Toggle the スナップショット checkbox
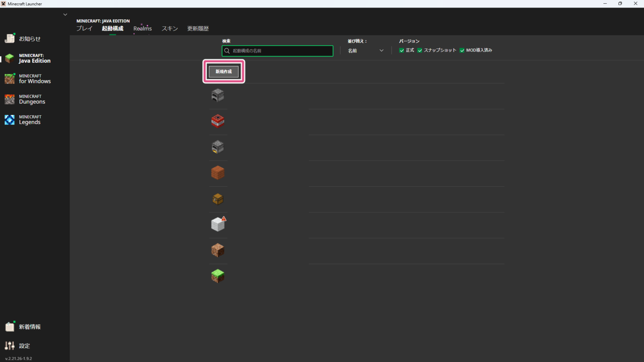This screenshot has height=362, width=644. click(x=420, y=50)
